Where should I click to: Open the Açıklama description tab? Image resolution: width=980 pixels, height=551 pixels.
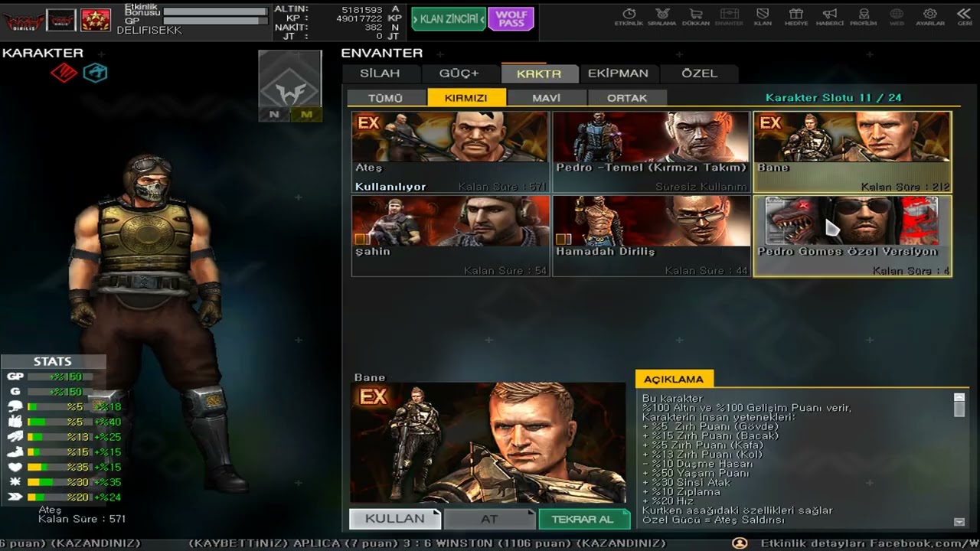click(x=674, y=379)
